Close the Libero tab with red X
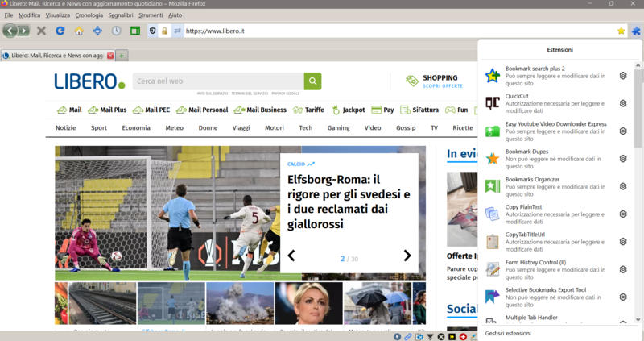 coord(110,56)
